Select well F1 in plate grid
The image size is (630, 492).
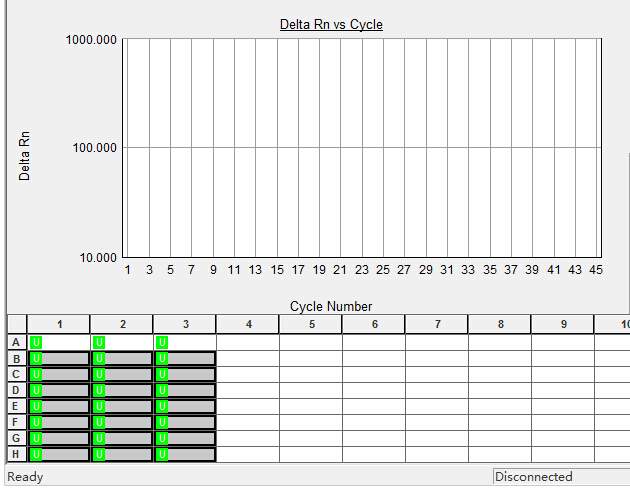click(59, 422)
